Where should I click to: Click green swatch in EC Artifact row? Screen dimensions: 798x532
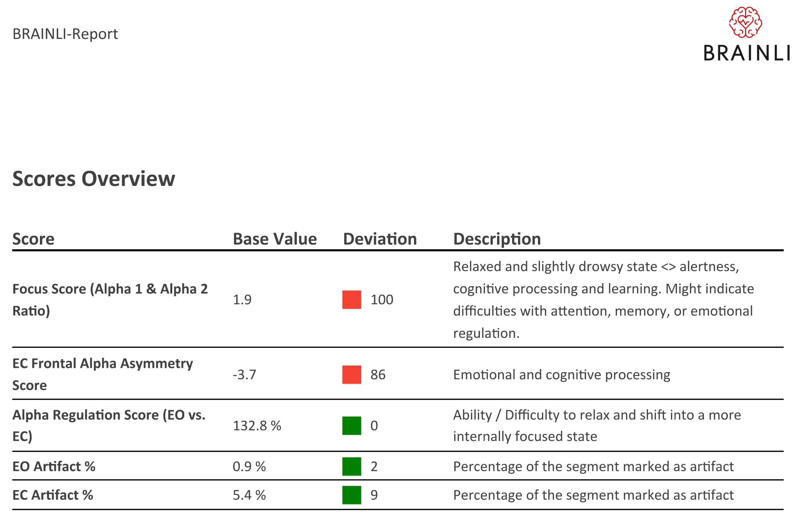[351, 495]
